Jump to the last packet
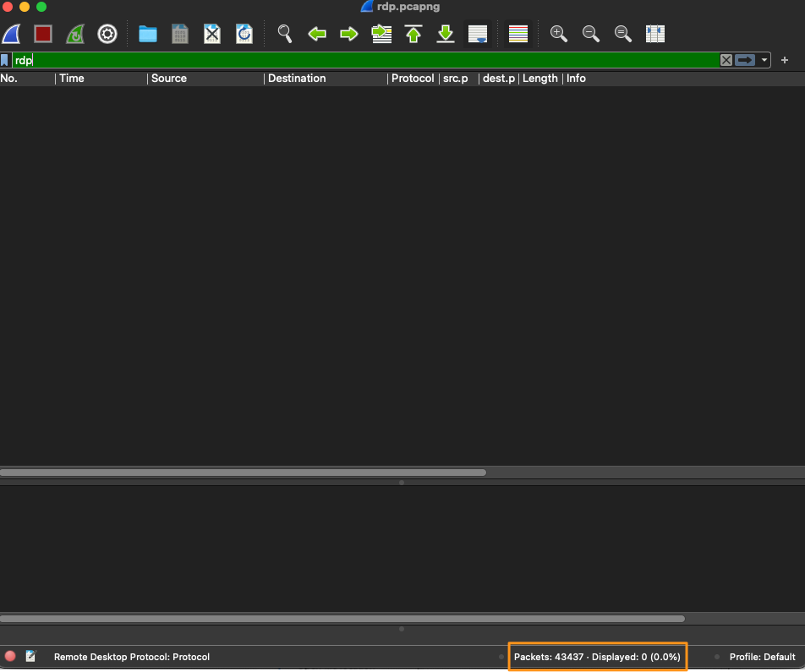Image resolution: width=805 pixels, height=672 pixels. pos(446,34)
